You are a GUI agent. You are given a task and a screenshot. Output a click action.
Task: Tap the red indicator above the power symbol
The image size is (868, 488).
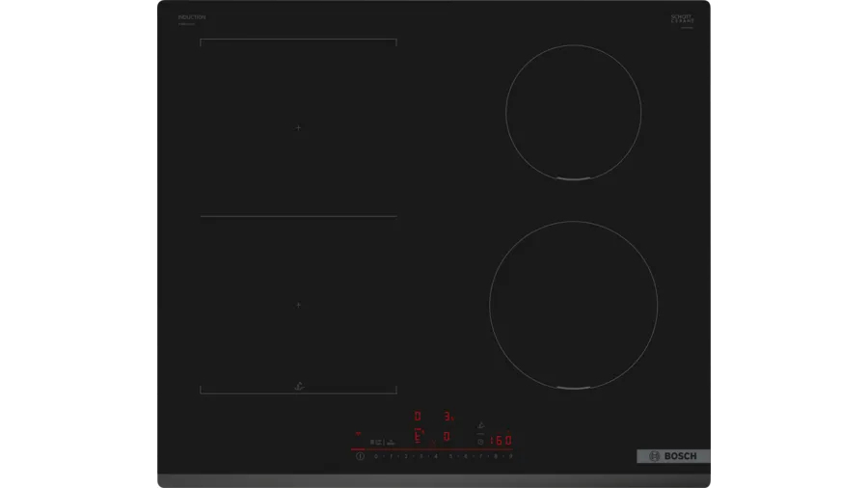[360, 434]
